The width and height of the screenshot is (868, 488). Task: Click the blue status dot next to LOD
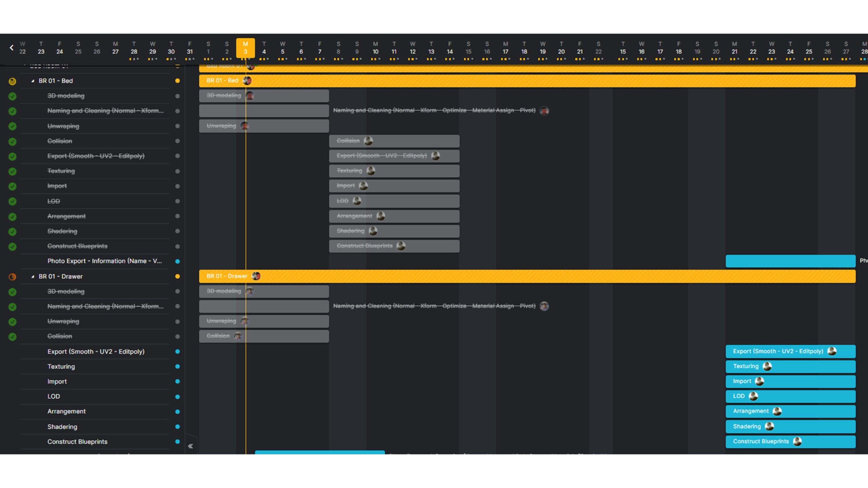177,396
